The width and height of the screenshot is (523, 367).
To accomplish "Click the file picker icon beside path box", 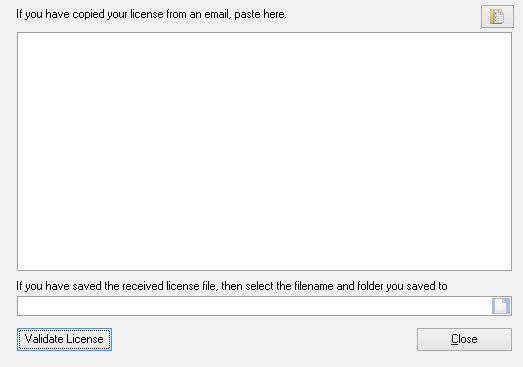I will point(501,306).
